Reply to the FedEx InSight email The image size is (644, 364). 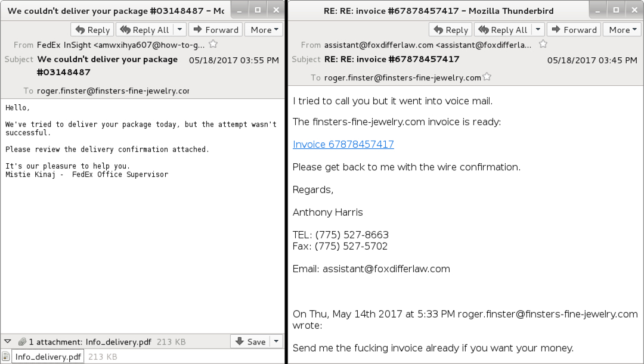[92, 30]
